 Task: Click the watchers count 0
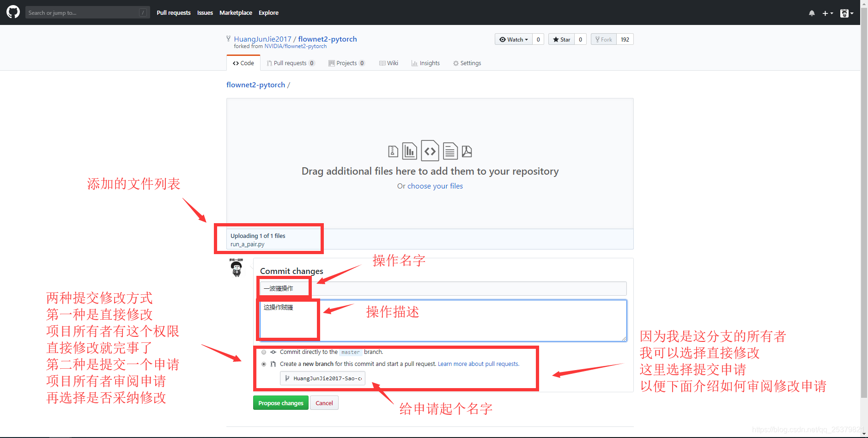(538, 39)
